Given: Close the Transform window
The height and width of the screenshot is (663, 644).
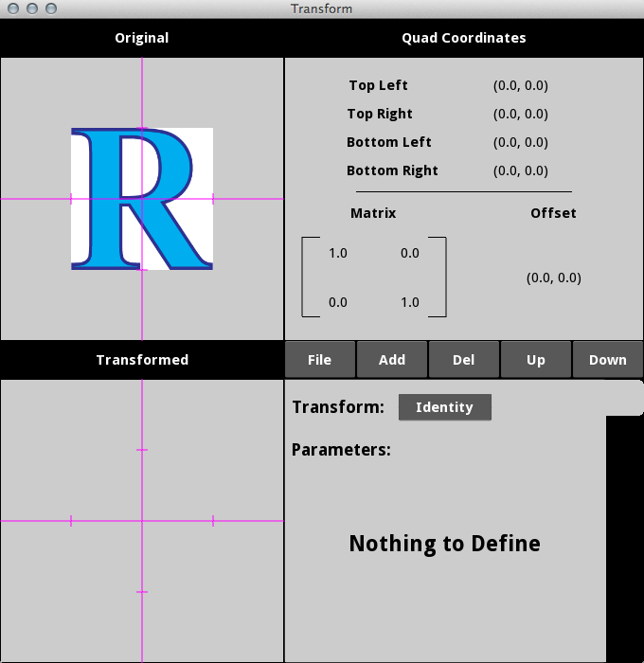Looking at the screenshot, I should coord(13,9).
